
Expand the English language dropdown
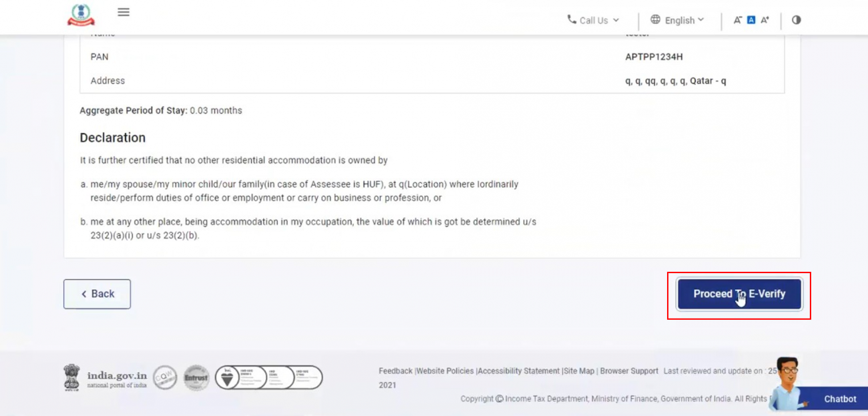click(680, 19)
